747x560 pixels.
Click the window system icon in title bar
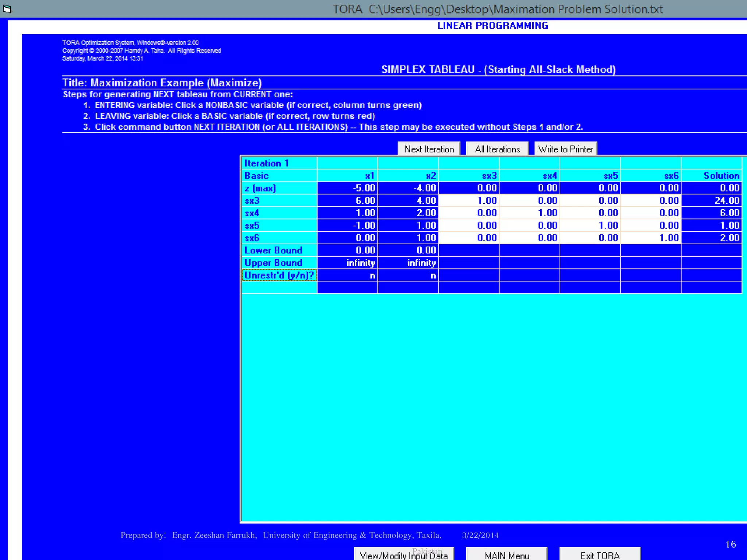[x=7, y=9]
